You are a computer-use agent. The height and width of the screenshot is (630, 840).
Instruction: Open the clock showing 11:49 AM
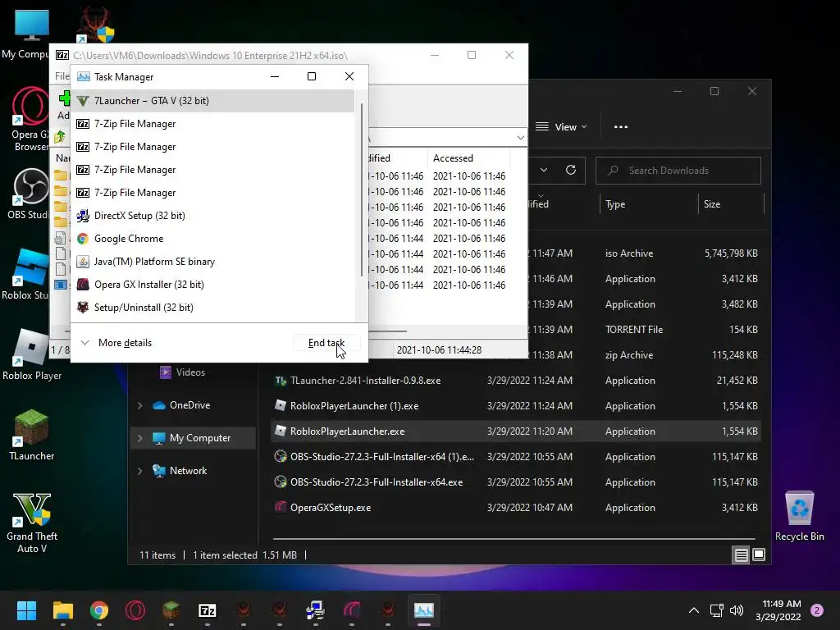click(778, 610)
